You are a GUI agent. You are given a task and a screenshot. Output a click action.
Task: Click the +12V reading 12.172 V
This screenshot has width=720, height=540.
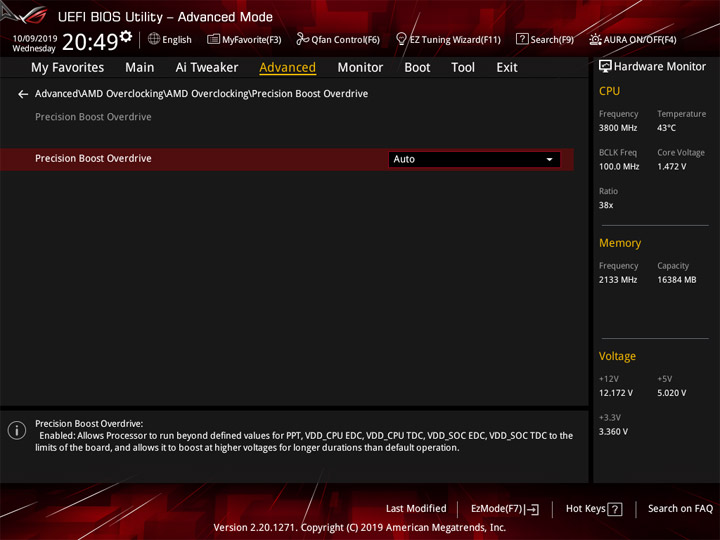616,393
